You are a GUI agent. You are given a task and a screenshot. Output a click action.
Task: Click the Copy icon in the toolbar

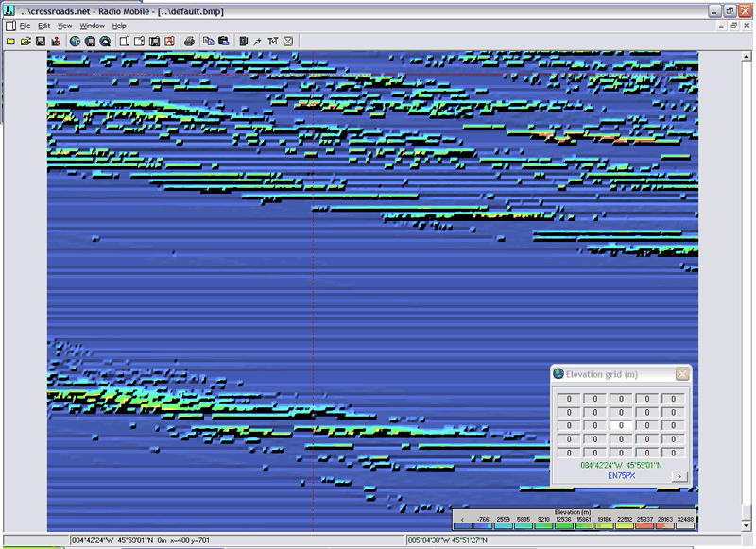(x=209, y=42)
